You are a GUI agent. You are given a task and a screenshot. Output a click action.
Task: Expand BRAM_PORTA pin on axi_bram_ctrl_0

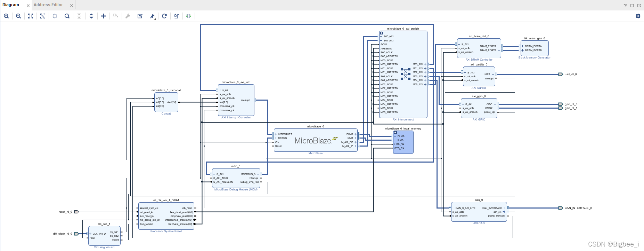[x=499, y=46]
